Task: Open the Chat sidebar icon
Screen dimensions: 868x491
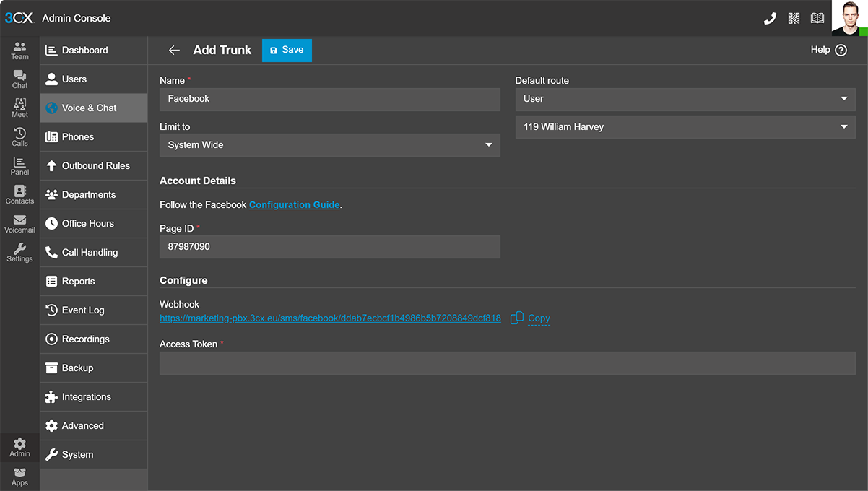Action: pos(19,79)
